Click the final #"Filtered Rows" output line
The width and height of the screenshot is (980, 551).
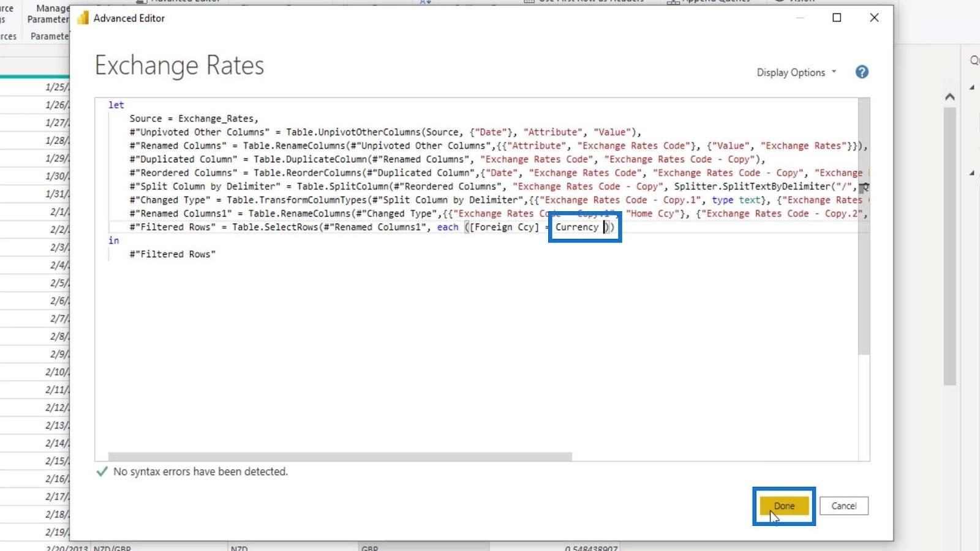pyautogui.click(x=172, y=254)
